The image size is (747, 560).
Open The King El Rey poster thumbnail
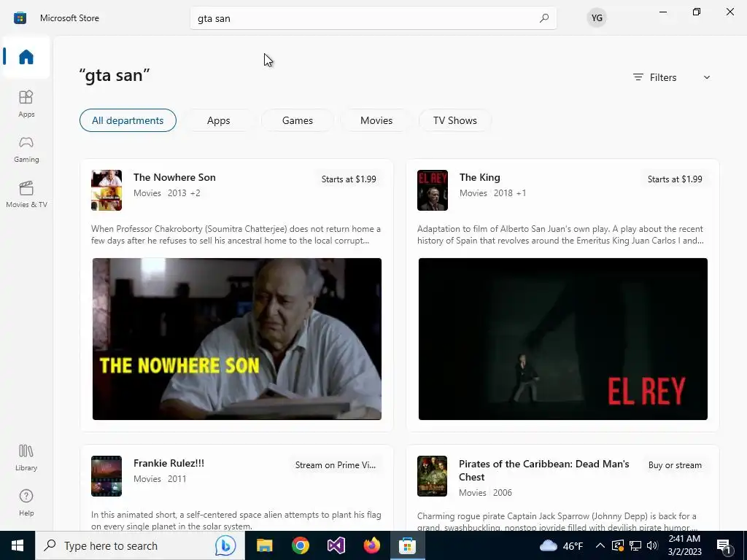(432, 190)
